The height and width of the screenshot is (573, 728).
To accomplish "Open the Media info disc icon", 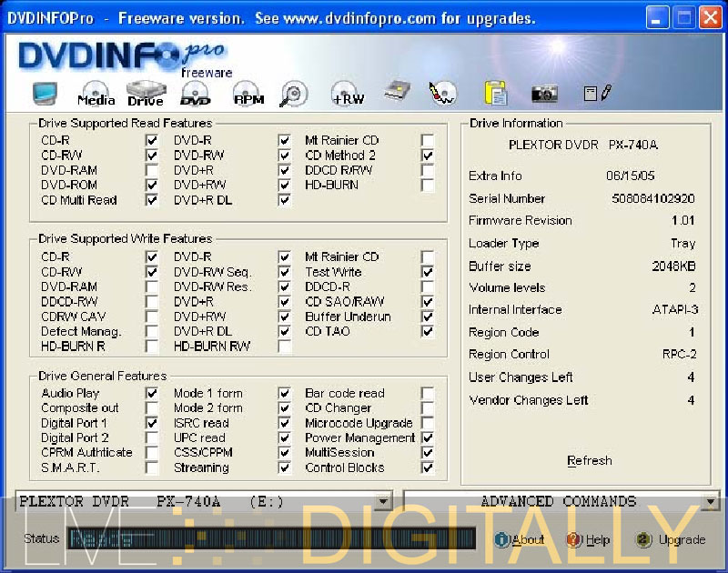I will click(96, 94).
